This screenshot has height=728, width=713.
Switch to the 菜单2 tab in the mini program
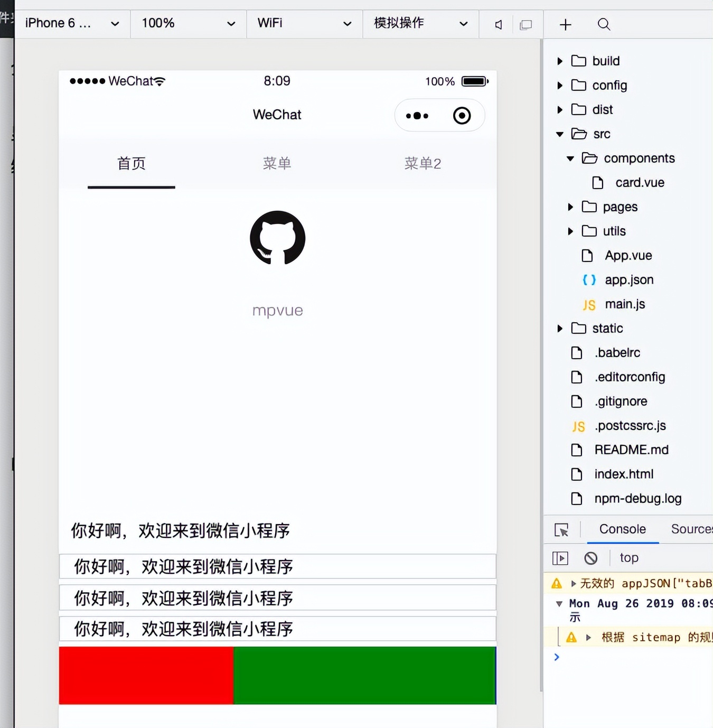pos(423,164)
